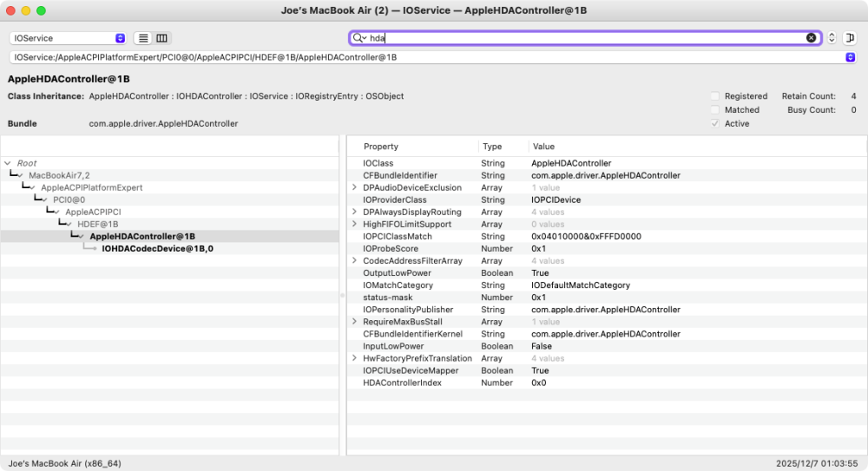Click the splitter handle between panes

click(343, 296)
